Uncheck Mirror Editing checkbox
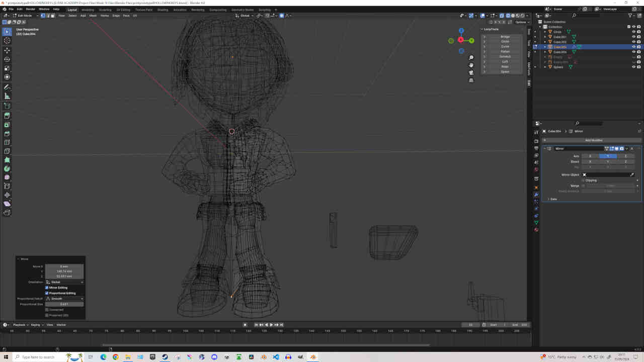This screenshot has height=362, width=644. click(47, 288)
